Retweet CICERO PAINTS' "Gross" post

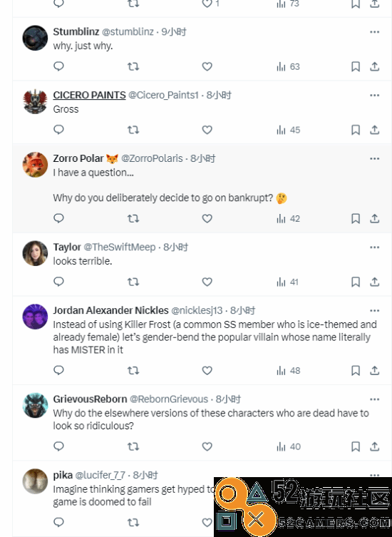click(x=133, y=130)
